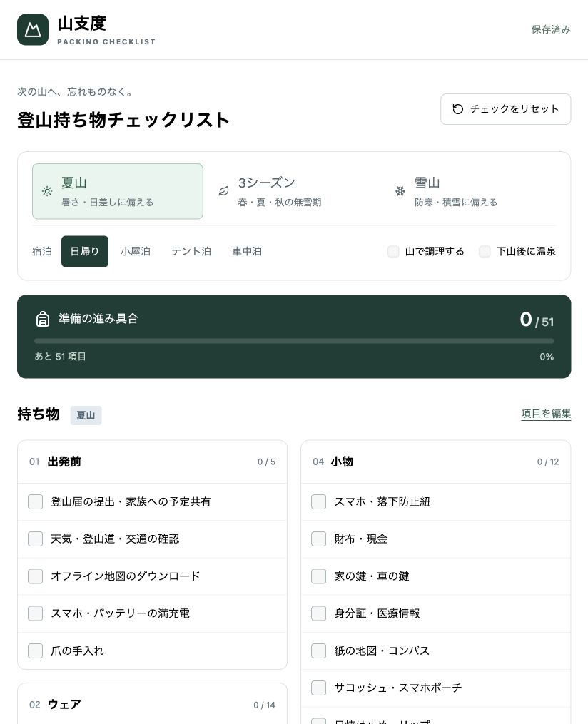The image size is (588, 724).
Task: Click the 登山持ち物チェックリスト heading
Action: click(x=123, y=120)
